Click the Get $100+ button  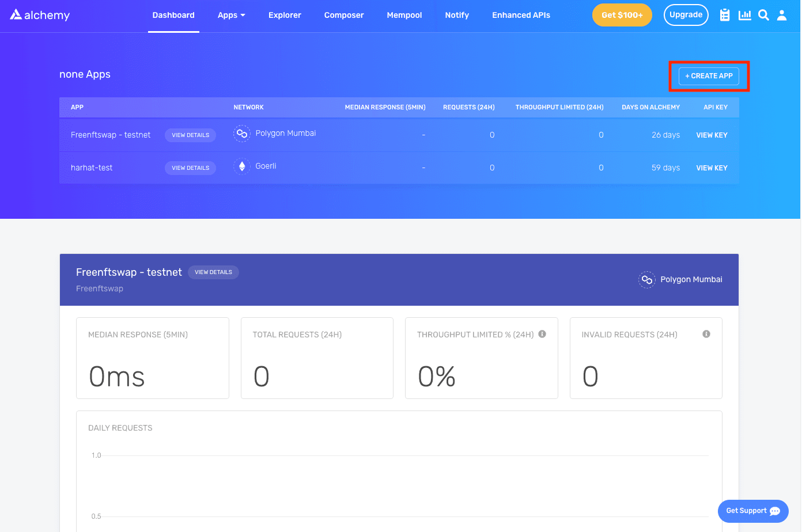[x=622, y=15]
